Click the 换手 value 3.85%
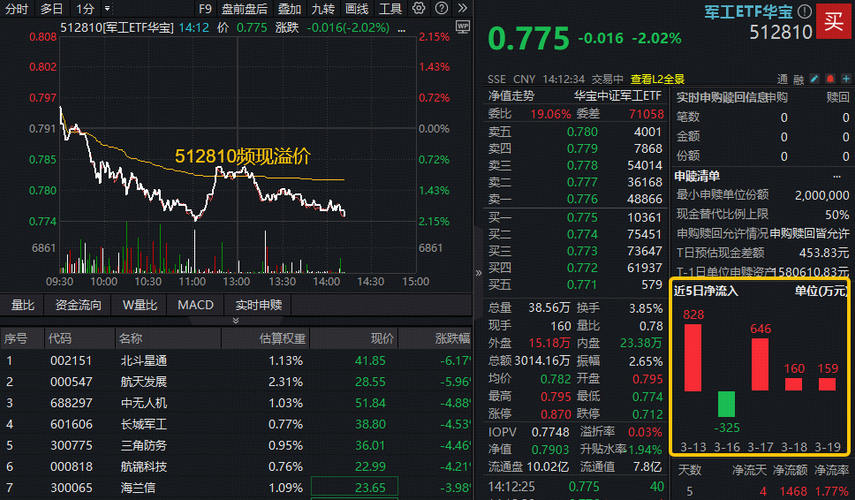The width and height of the screenshot is (855, 500). pyautogui.click(x=646, y=309)
